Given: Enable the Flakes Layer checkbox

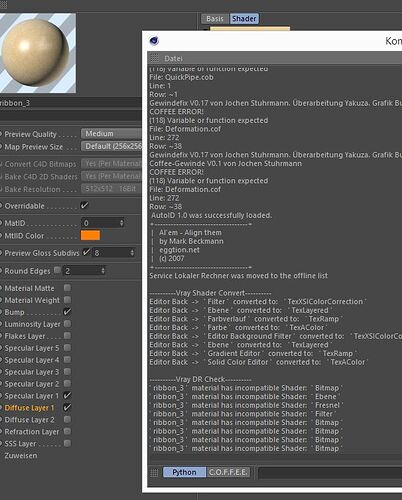Looking at the screenshot, I should pos(67,335).
